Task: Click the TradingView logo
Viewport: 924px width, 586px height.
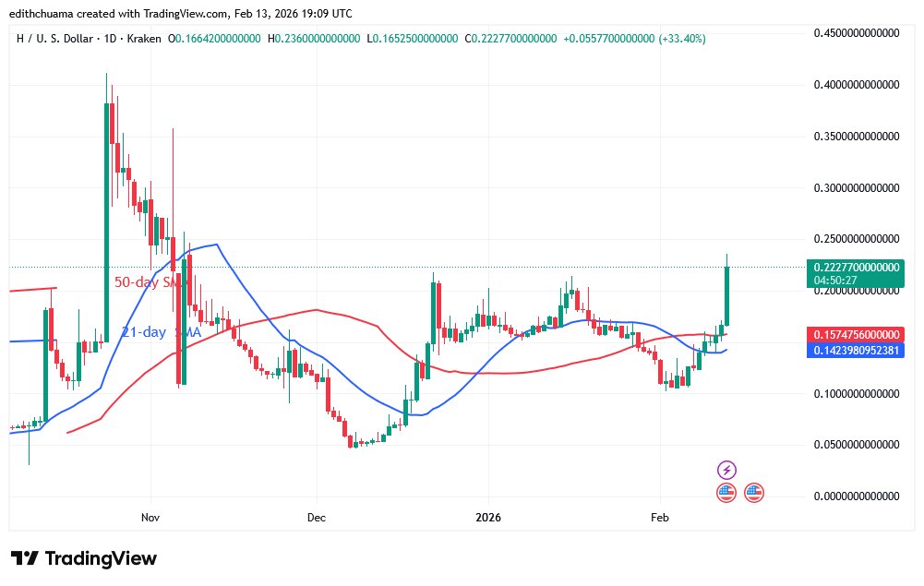Action: click(x=84, y=558)
